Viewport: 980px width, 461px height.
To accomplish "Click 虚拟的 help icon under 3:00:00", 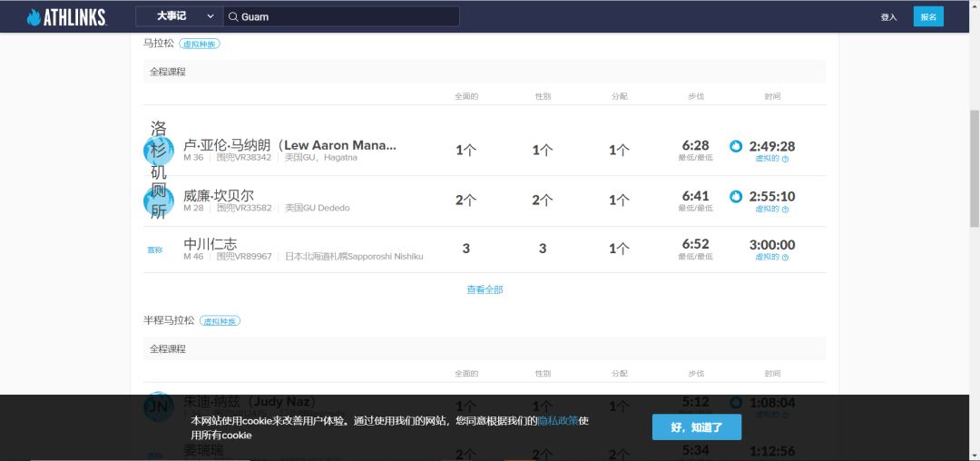I will (785, 258).
